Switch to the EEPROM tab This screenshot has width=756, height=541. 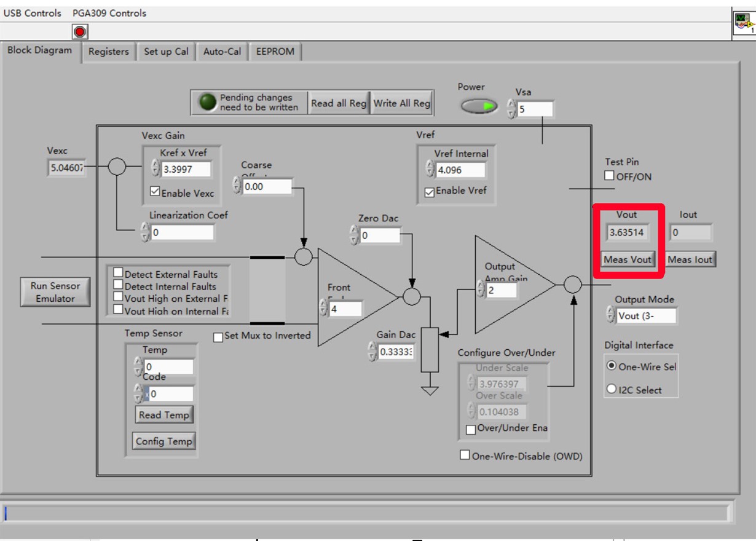tap(275, 52)
